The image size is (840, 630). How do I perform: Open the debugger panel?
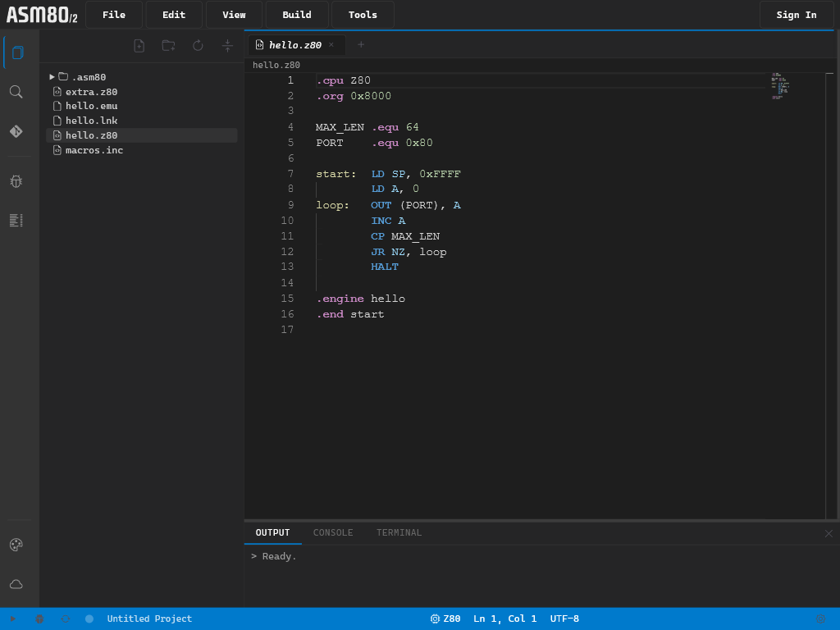point(16,181)
